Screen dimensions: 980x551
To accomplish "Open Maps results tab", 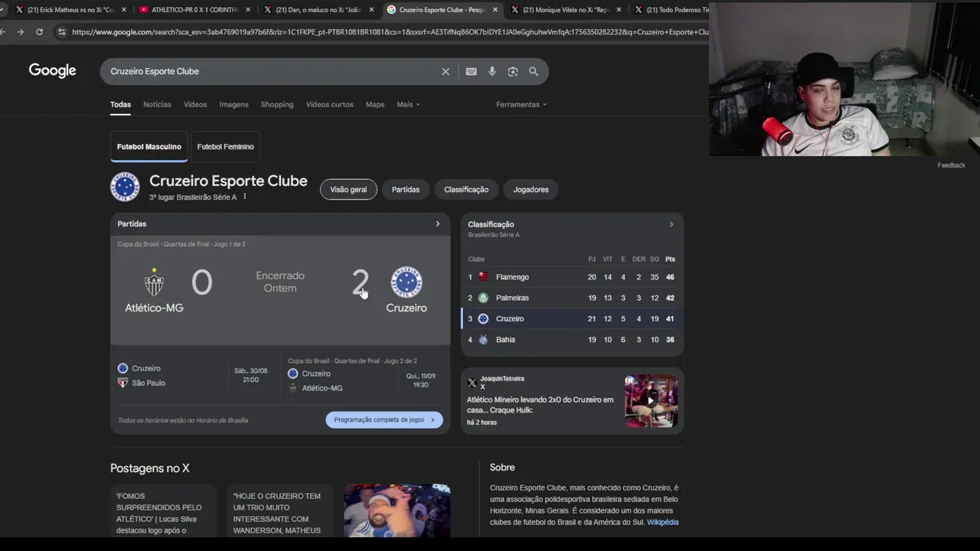I will [x=375, y=104].
